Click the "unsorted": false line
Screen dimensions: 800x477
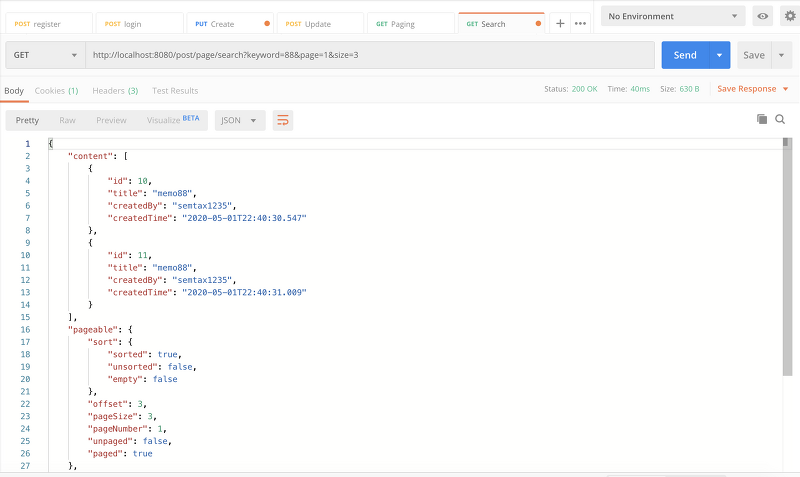pyautogui.click(x=152, y=367)
